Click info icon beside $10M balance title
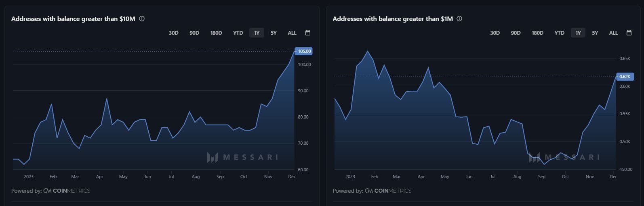Screen dimensions: 644x206 pyautogui.click(x=142, y=19)
